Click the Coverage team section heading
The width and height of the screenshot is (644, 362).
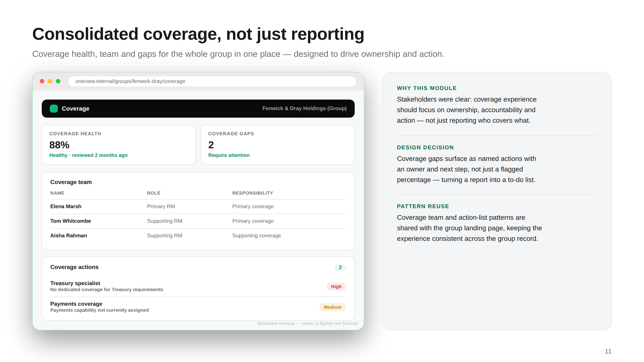point(71,182)
